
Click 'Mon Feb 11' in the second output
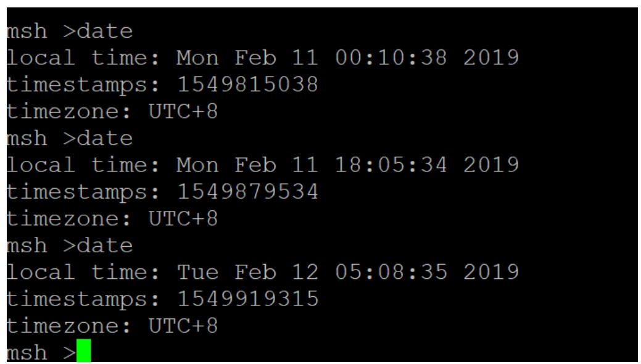tap(248, 165)
